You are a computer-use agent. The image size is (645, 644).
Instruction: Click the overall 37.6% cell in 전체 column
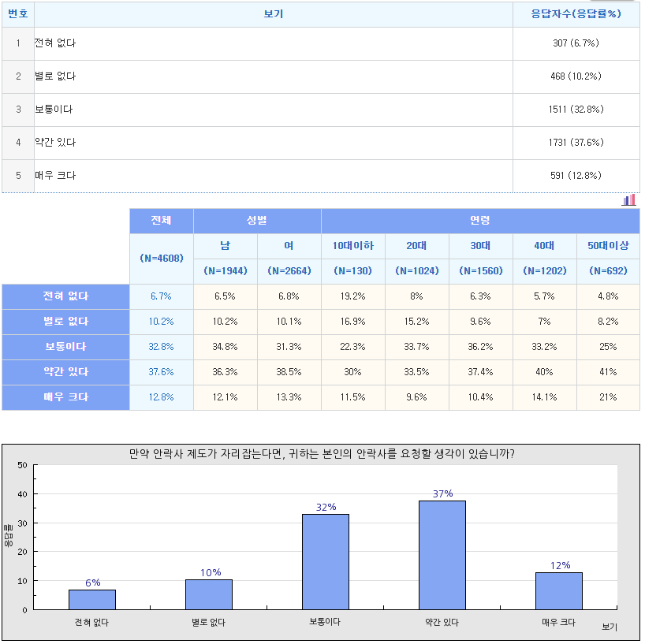tap(161, 372)
